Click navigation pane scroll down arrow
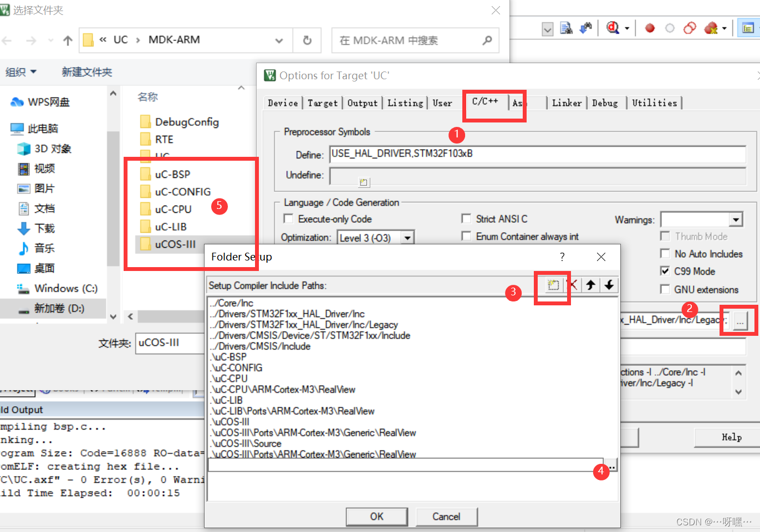The image size is (760, 532). click(113, 317)
